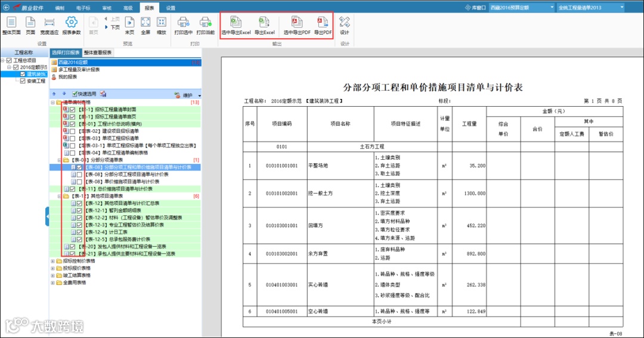This screenshot has height=338, width=644.
Task: Expand 投标报价表格 folder
Action: (52, 268)
